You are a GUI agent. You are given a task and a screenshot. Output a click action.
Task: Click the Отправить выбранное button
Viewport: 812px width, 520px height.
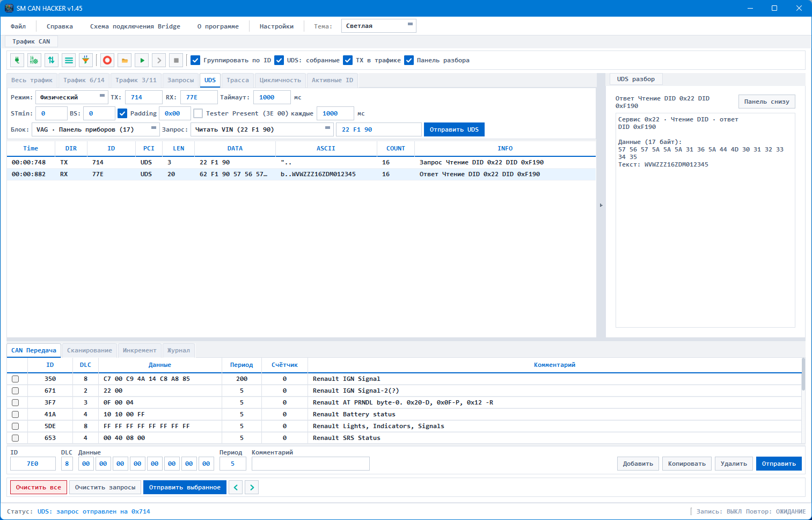pyautogui.click(x=185, y=487)
